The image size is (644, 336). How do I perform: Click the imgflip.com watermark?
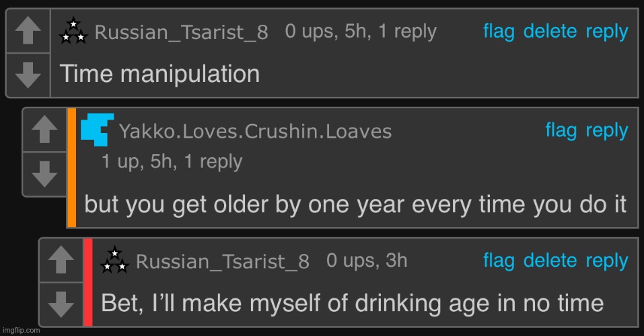click(21, 330)
